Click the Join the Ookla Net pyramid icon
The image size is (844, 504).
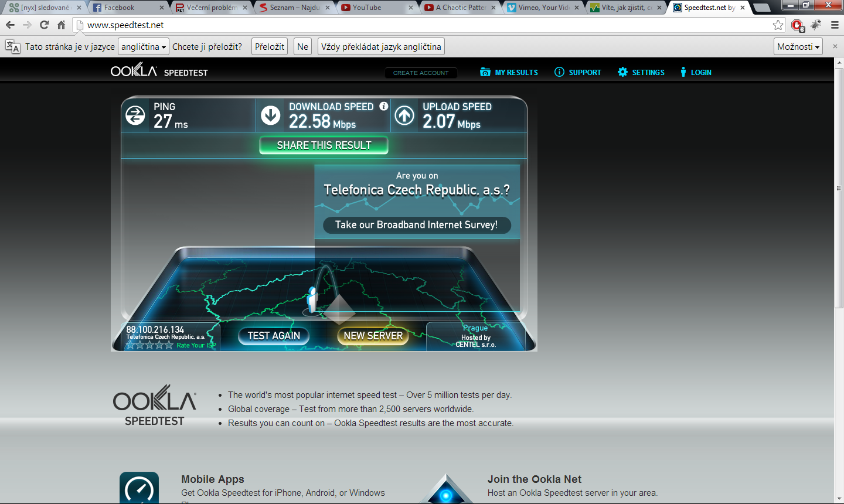pos(447,489)
